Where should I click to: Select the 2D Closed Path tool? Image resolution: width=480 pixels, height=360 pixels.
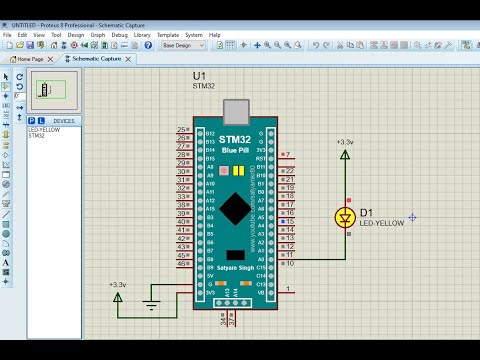[6, 253]
